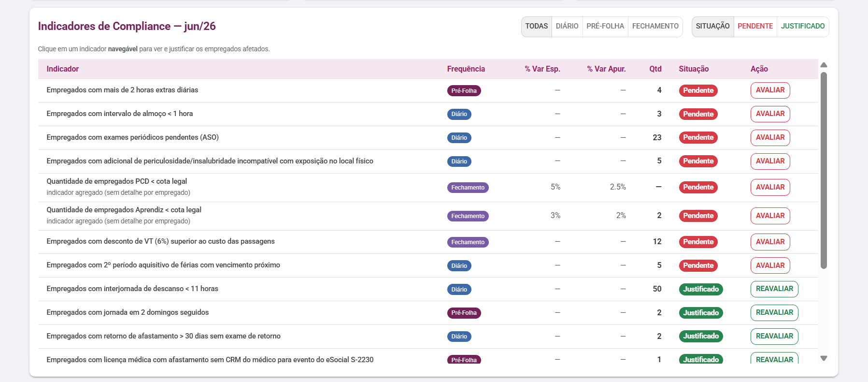868x382 pixels.
Task: Click AVALIAR for periculosidade/insalubridade row
Action: (x=770, y=162)
